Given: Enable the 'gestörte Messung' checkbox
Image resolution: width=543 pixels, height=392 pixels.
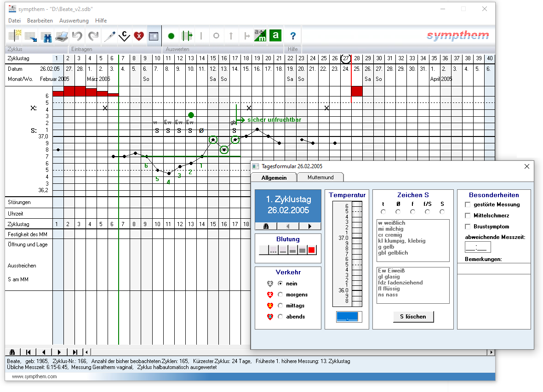Looking at the screenshot, I should click(x=468, y=205).
